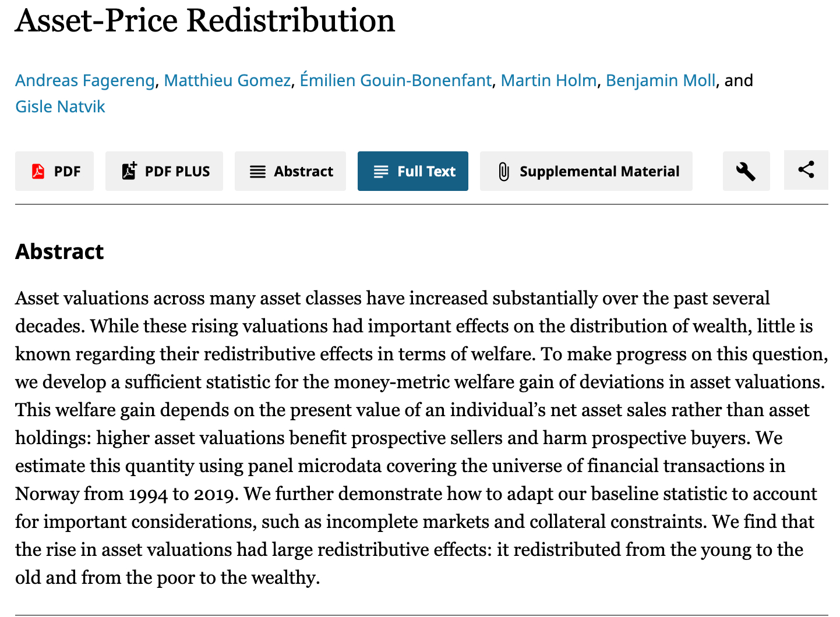The image size is (840, 617).
Task: Open author Martin Holm's page
Action: coord(549,80)
